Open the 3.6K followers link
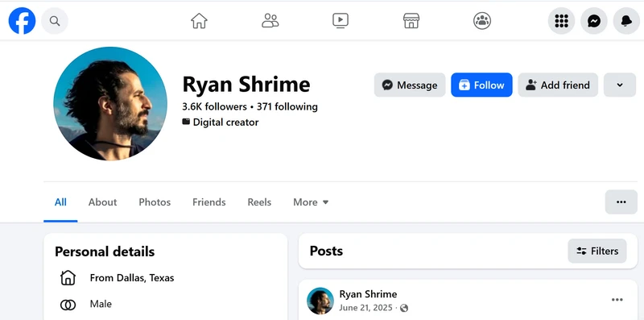This screenshot has width=644, height=320. point(214,107)
